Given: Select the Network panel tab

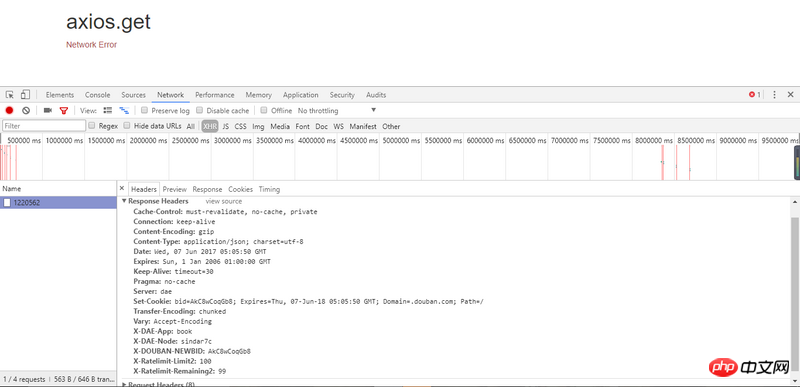Looking at the screenshot, I should [170, 95].
